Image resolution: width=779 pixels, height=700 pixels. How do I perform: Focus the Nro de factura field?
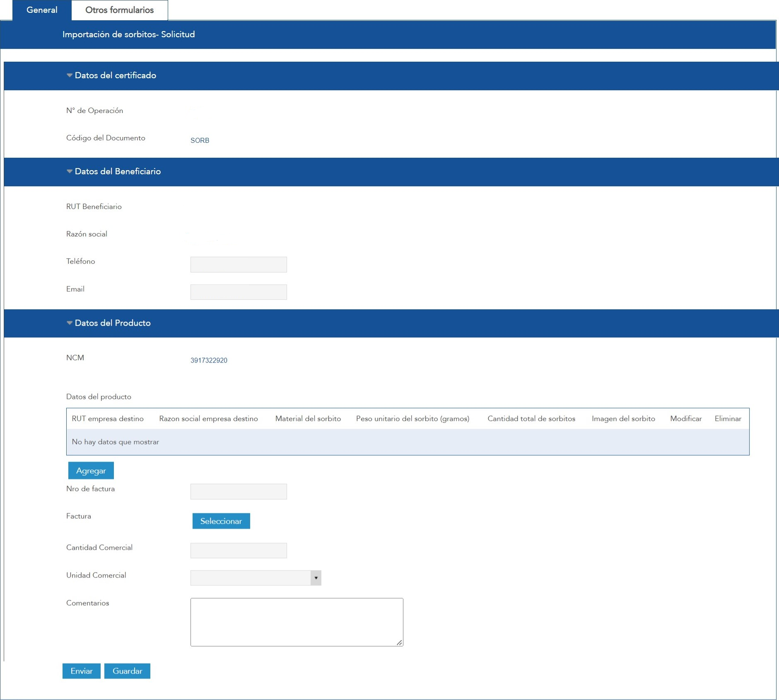239,492
